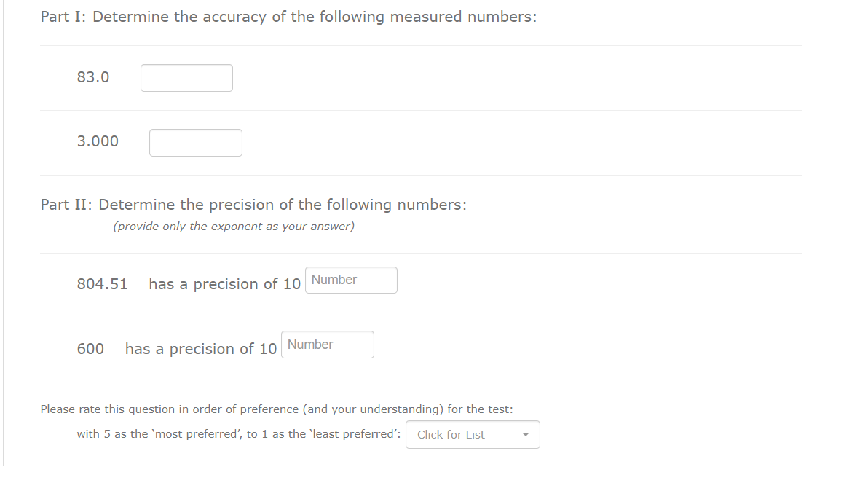The width and height of the screenshot is (868, 491).
Task: Click the 'has a precision of 10' text beside 600
Action: pos(201,348)
